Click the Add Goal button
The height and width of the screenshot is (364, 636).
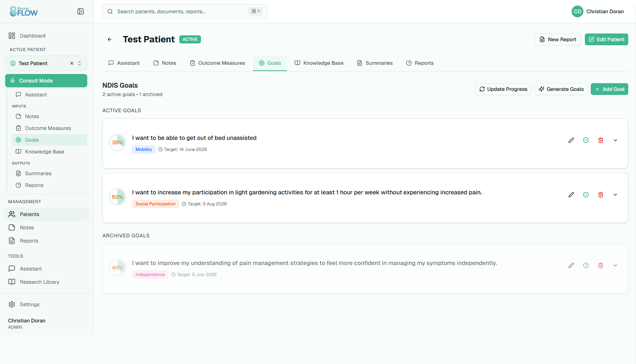click(x=609, y=89)
